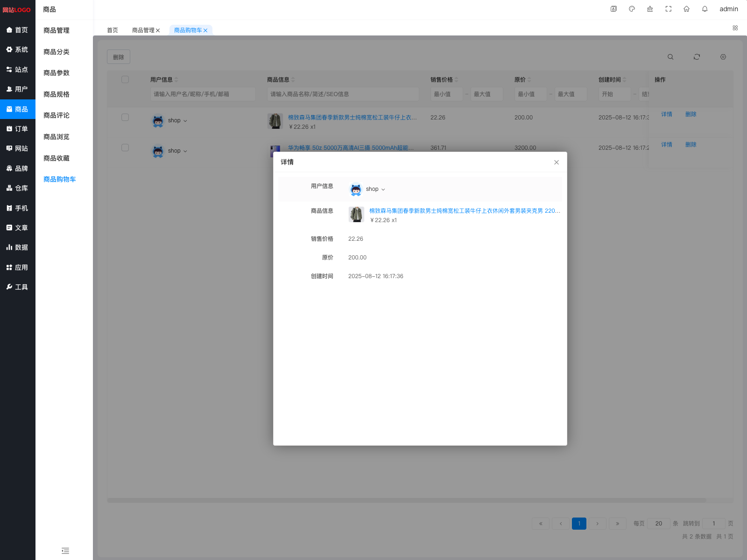Viewport: 747px width, 560px height.
Task: Open 商品评论 in the submenu
Action: [x=56, y=115]
